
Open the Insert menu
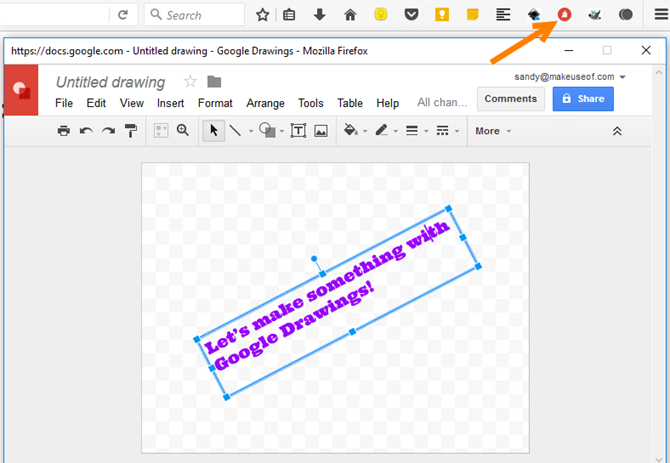(170, 103)
